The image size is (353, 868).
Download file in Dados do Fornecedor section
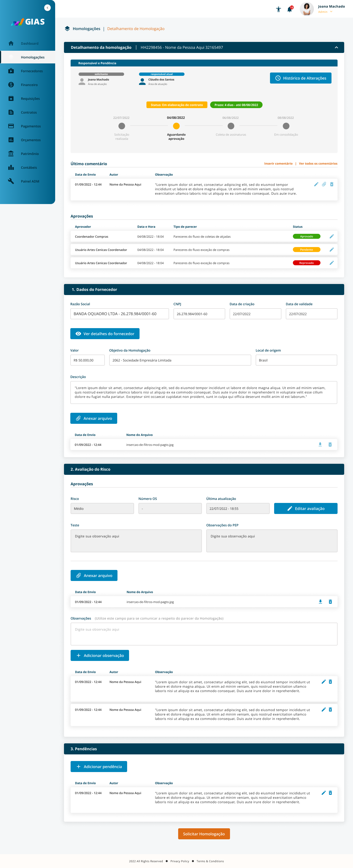pyautogui.click(x=320, y=444)
